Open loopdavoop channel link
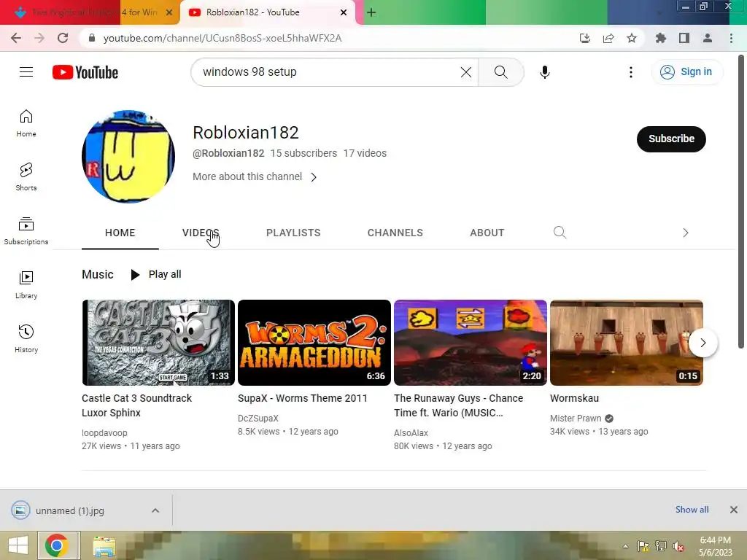747x560 pixels. (x=104, y=433)
